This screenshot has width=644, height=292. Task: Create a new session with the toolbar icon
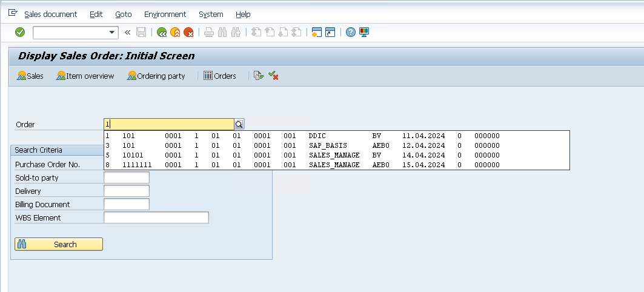tap(316, 32)
